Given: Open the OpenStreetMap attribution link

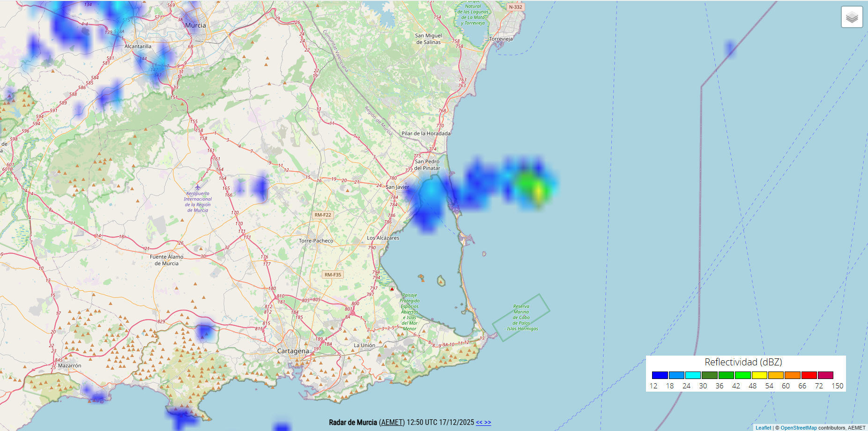Looking at the screenshot, I should point(798,428).
